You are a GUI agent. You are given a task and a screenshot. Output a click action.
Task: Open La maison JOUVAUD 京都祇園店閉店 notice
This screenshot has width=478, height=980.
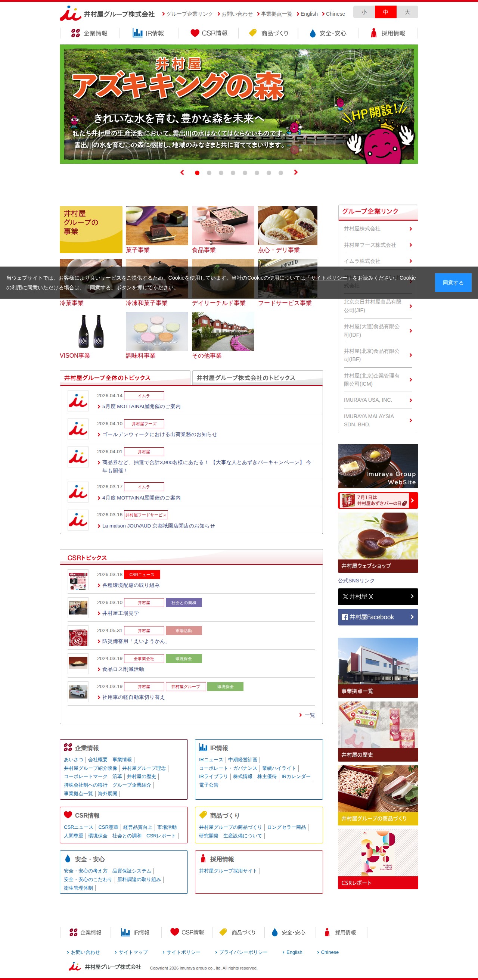click(x=158, y=526)
